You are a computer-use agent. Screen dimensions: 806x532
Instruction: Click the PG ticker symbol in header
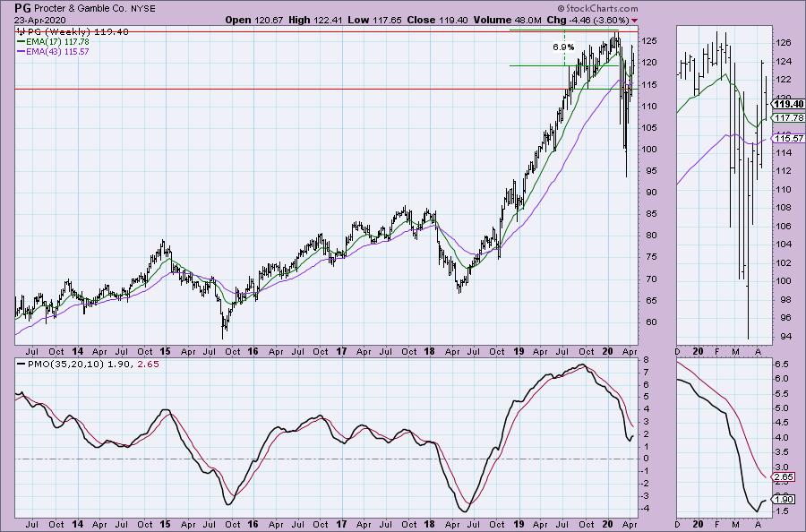pyautogui.click(x=22, y=8)
